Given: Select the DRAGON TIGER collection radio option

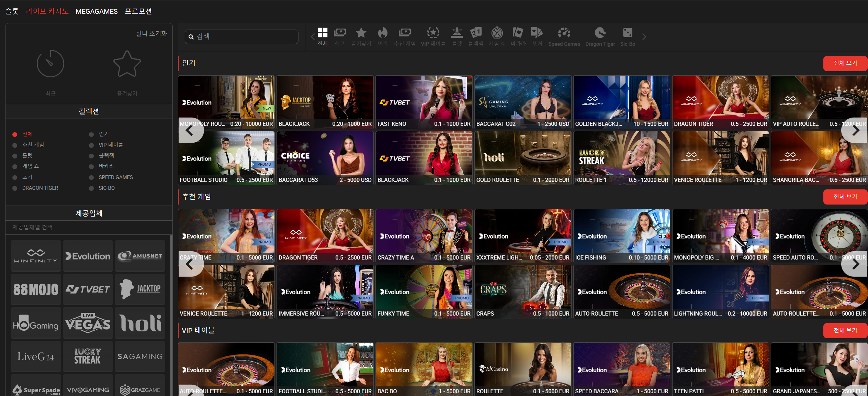Looking at the screenshot, I should 15,188.
